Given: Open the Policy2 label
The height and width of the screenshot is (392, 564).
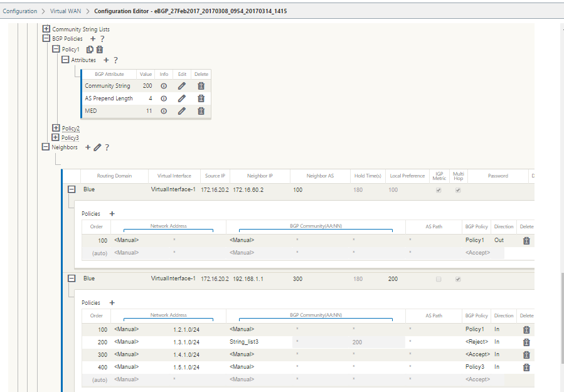Looking at the screenshot, I should (x=70, y=129).
